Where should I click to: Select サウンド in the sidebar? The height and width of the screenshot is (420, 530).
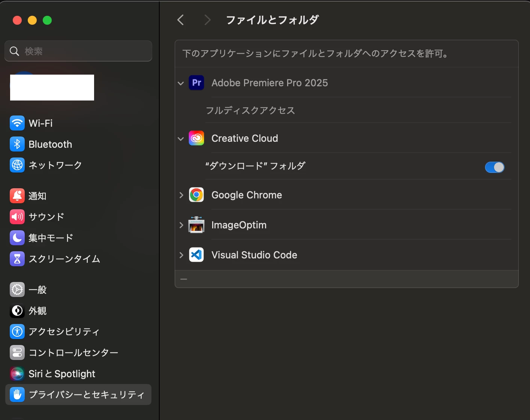pos(78,217)
